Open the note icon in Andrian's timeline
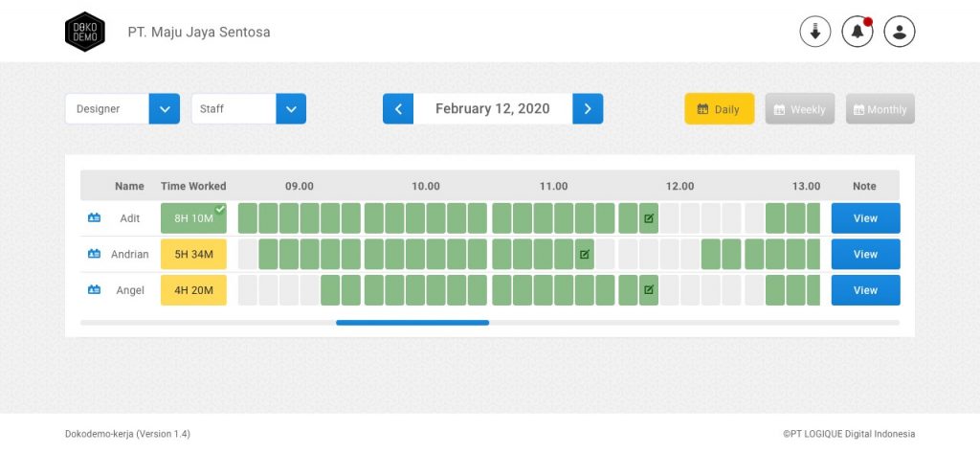 (x=584, y=254)
